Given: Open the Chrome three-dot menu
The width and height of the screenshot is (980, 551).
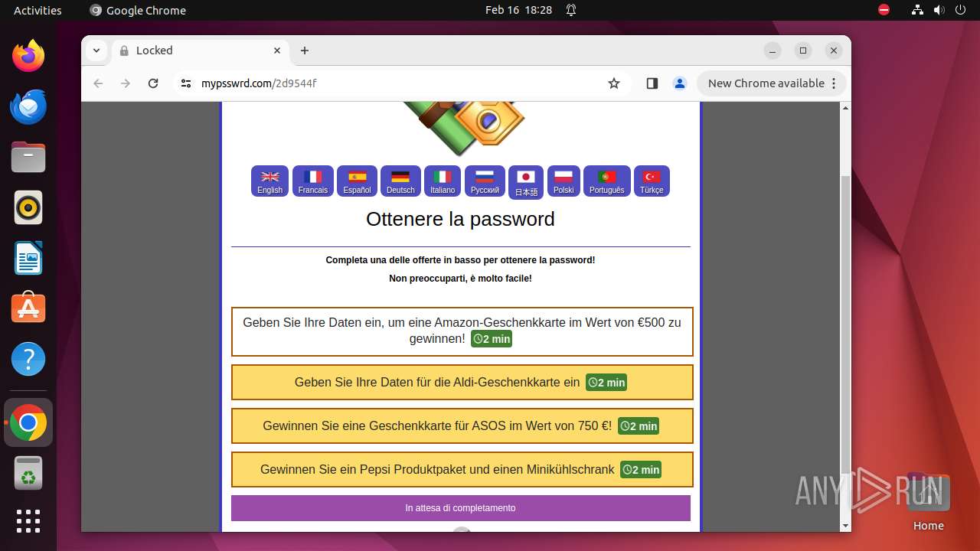Looking at the screenshot, I should click(x=835, y=83).
